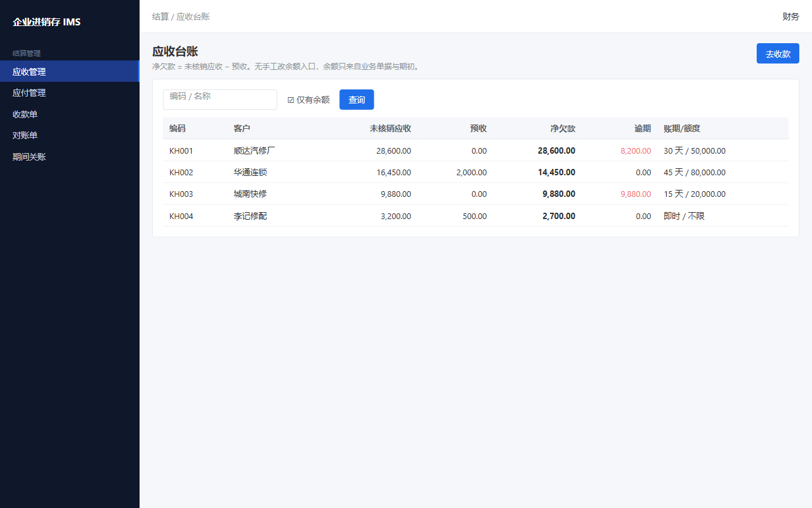Screen dimensions: 812x508
Task: Click customer name 李记修配
Action: (x=250, y=217)
